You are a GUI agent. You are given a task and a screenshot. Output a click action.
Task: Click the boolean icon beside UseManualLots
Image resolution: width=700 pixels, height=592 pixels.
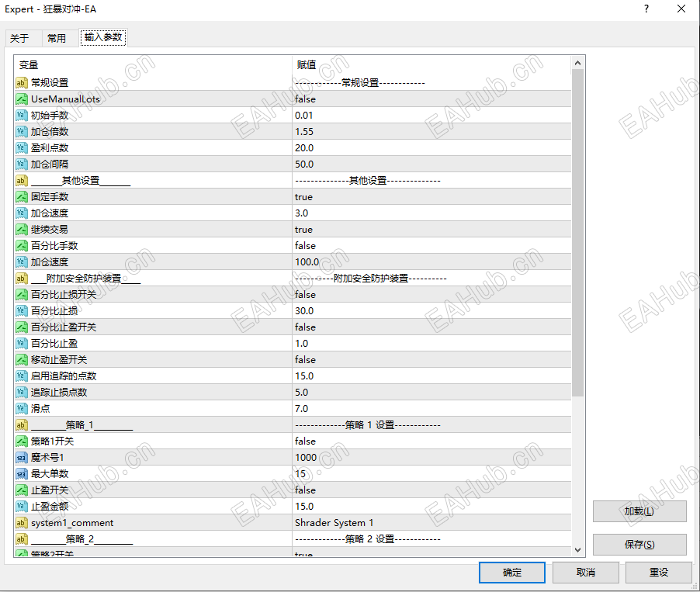pos(22,99)
